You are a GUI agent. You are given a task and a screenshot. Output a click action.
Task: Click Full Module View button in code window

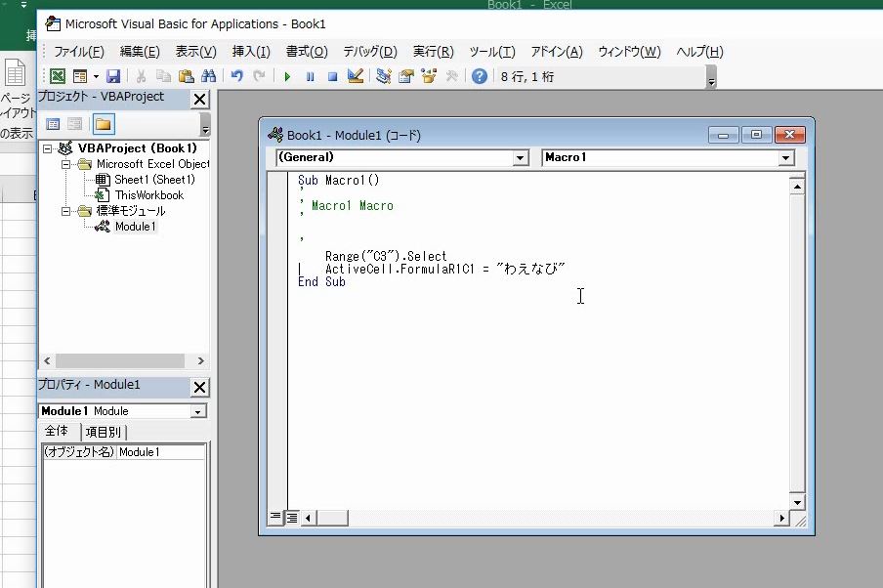292,517
